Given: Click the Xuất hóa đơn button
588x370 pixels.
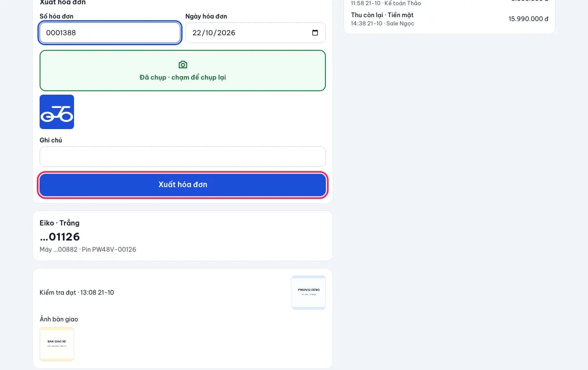Looking at the screenshot, I should click(183, 185).
